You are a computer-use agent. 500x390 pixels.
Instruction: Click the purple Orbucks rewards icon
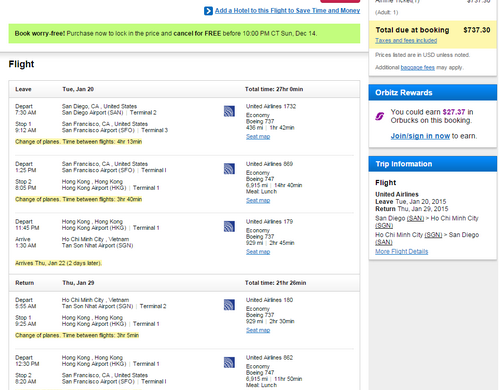pos(380,116)
